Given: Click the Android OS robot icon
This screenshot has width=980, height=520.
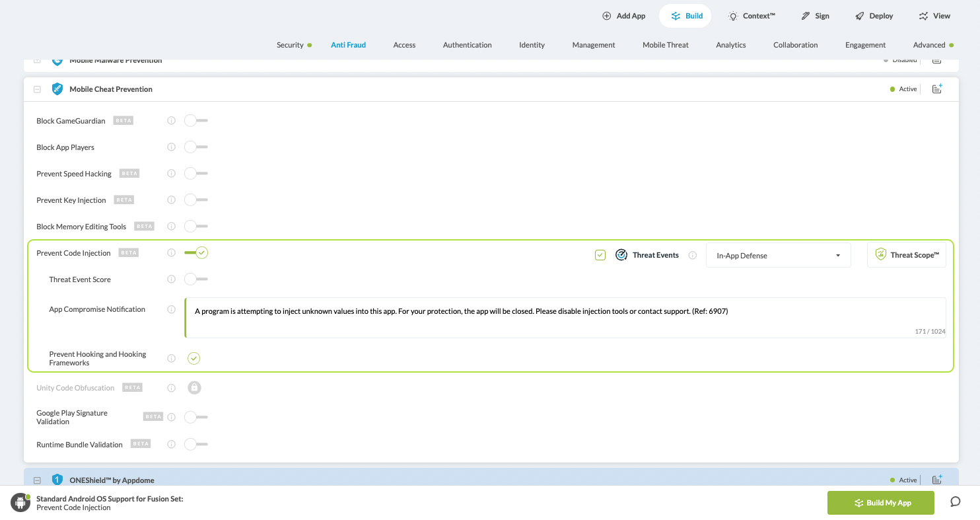Looking at the screenshot, I should 20,502.
